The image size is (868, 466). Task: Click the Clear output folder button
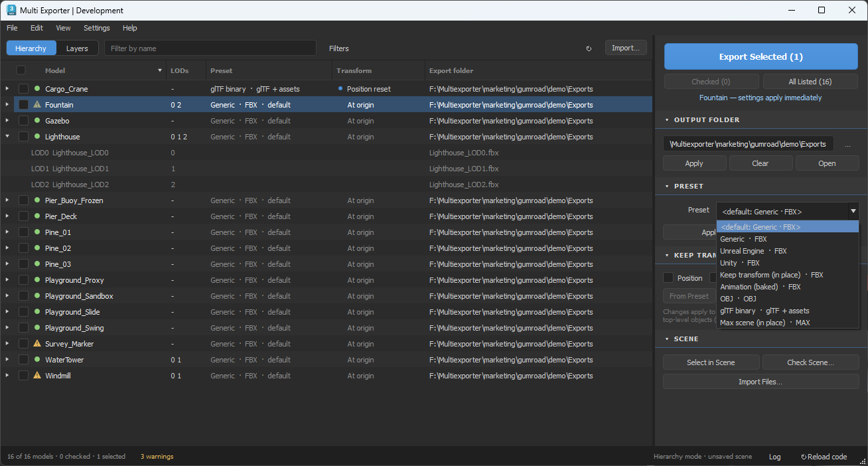(x=760, y=163)
